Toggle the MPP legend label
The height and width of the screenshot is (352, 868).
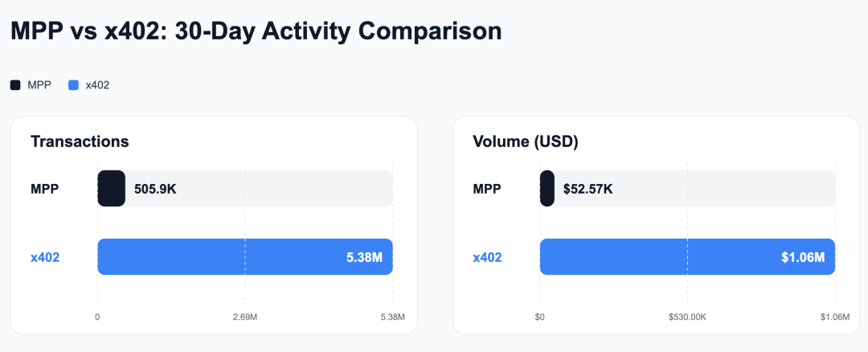click(x=39, y=85)
